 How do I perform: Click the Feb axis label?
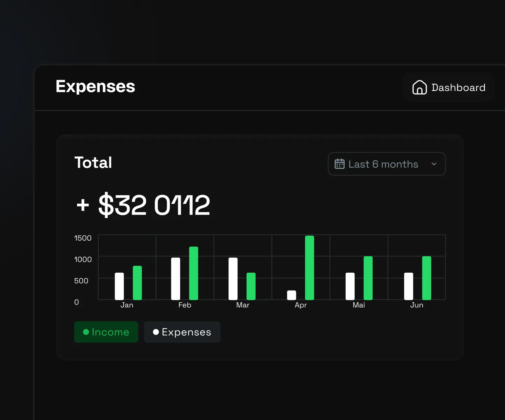(x=185, y=305)
